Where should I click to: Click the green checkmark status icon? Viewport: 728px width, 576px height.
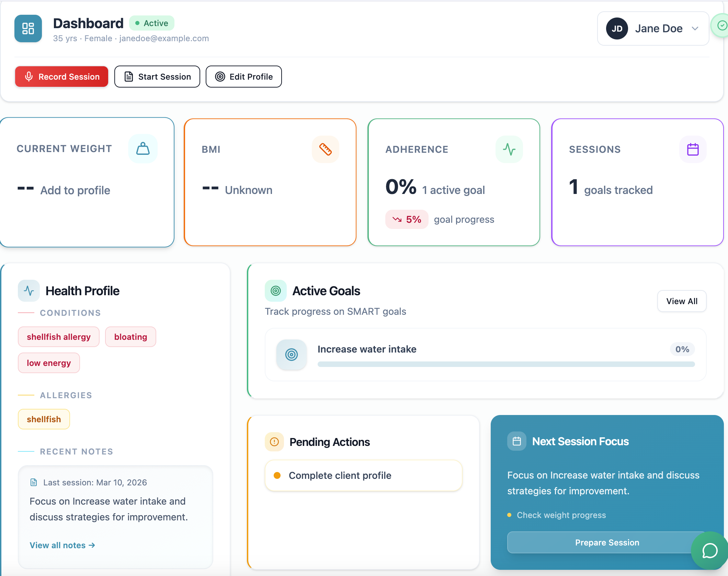pyautogui.click(x=722, y=25)
